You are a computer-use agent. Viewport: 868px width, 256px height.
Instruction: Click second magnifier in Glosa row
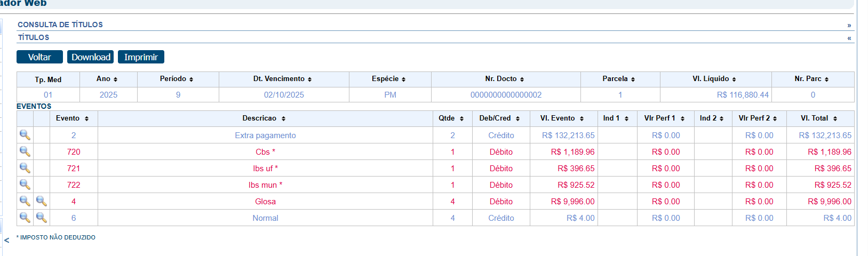pyautogui.click(x=41, y=201)
